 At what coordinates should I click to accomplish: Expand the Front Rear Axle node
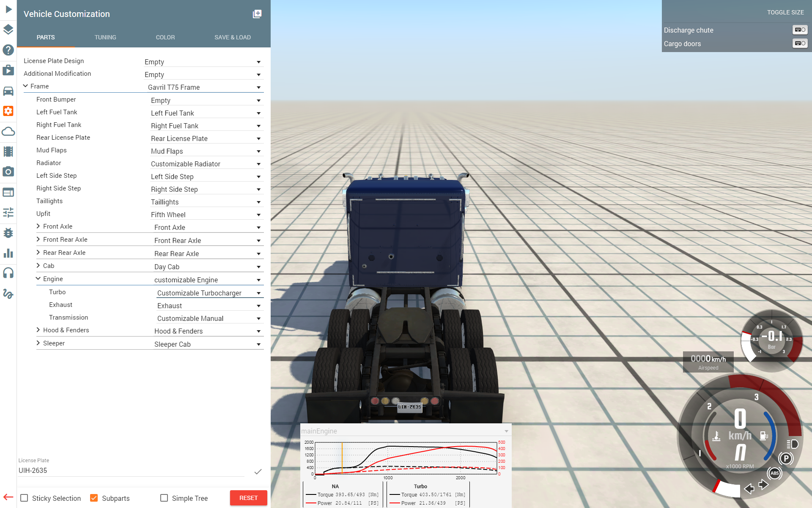38,239
